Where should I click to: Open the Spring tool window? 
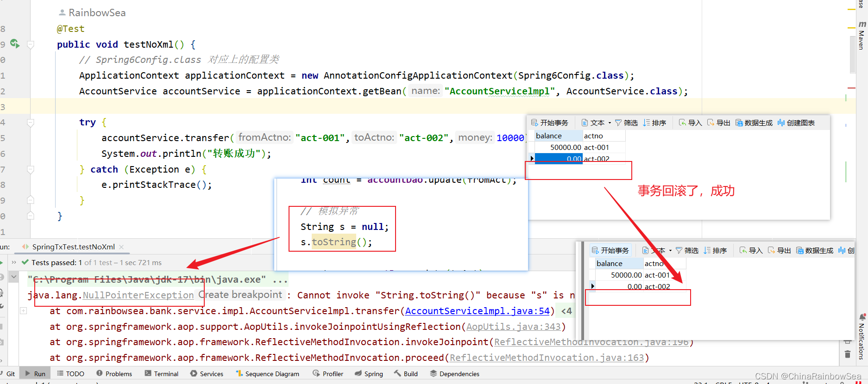point(369,374)
